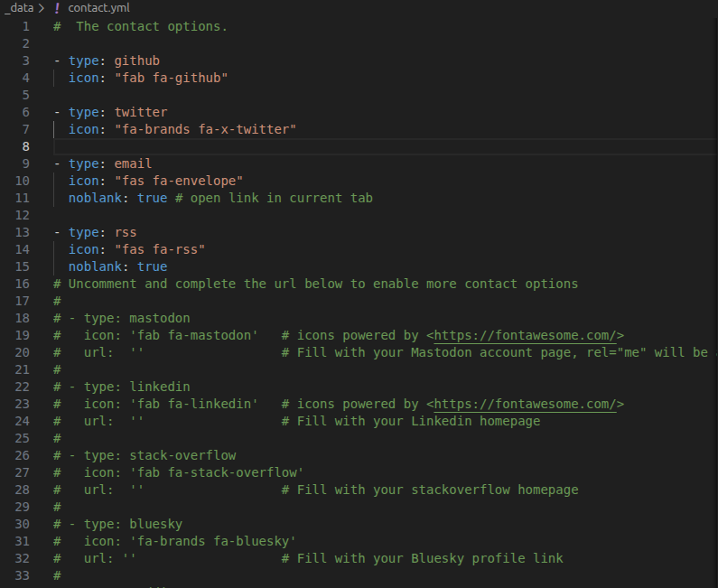The height and width of the screenshot is (588, 718).
Task: Click the "twitter" type value
Action: [x=140, y=112]
